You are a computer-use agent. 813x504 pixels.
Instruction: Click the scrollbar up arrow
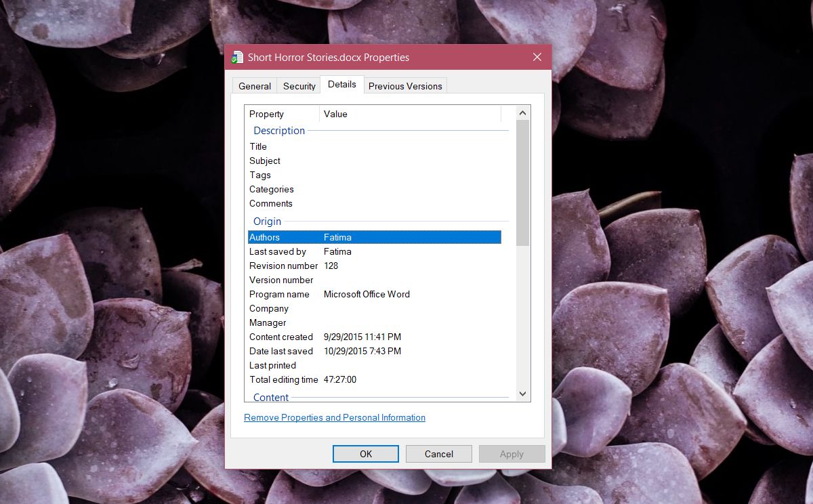522,113
